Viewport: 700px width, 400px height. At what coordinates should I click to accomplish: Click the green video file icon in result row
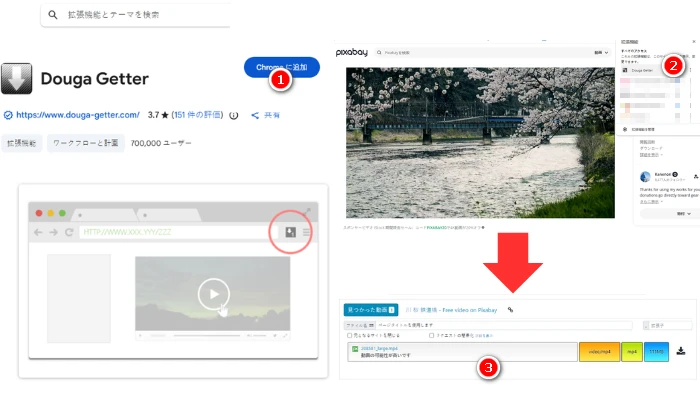click(x=355, y=349)
